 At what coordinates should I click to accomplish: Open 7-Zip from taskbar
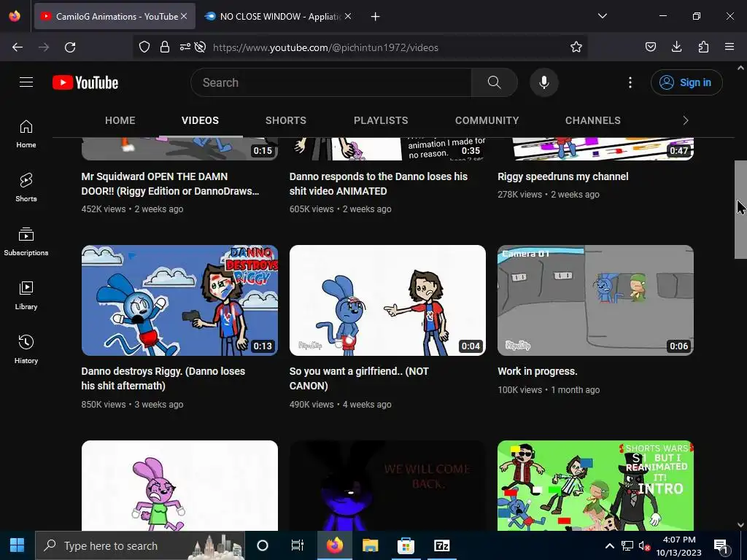point(441,545)
